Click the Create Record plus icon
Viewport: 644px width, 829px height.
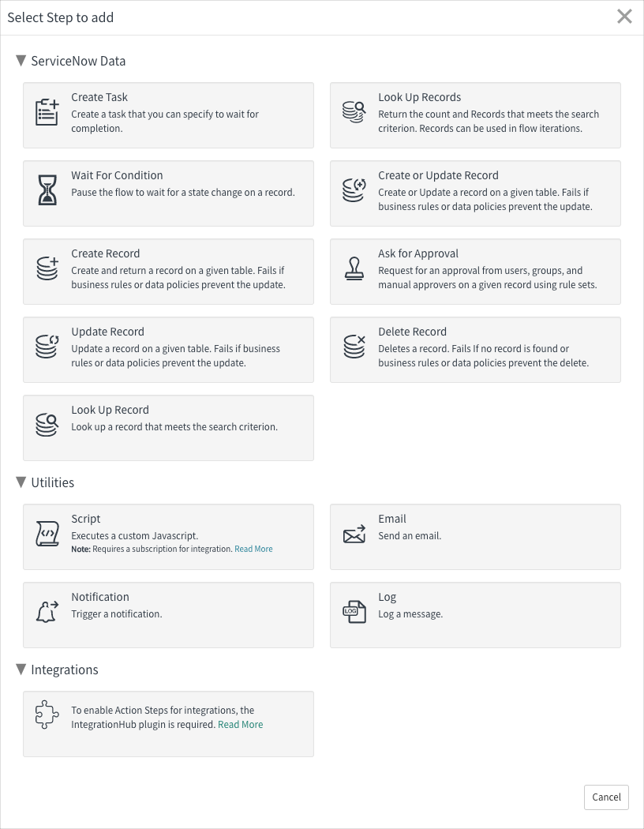pyautogui.click(x=47, y=267)
